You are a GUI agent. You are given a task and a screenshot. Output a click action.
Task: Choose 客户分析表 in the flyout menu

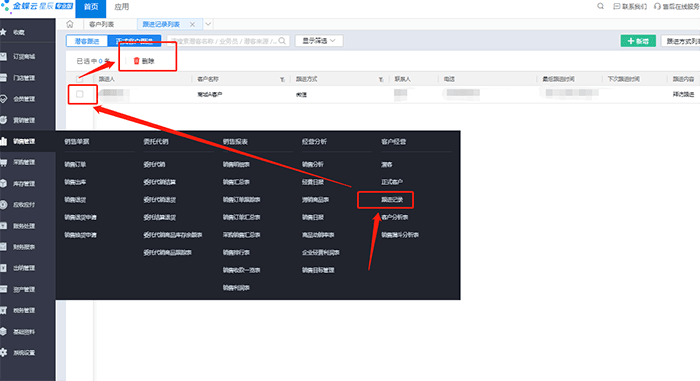tap(395, 217)
